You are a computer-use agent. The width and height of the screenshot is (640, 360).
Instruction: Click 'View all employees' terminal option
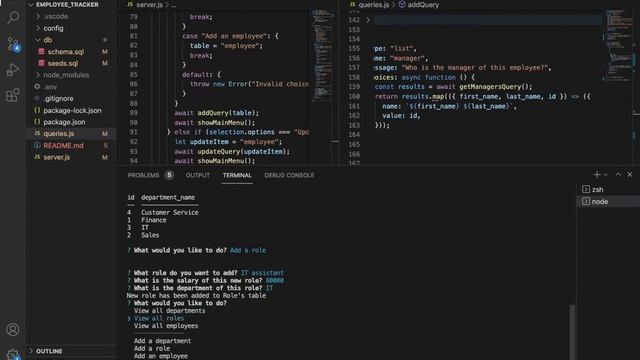(166, 326)
